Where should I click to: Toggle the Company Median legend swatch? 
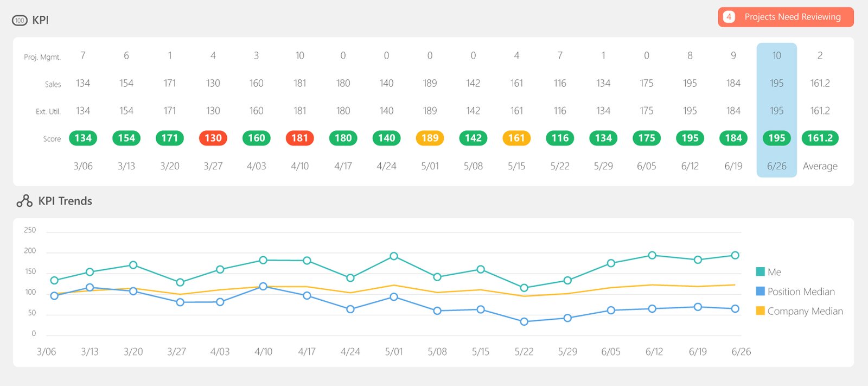(x=761, y=311)
